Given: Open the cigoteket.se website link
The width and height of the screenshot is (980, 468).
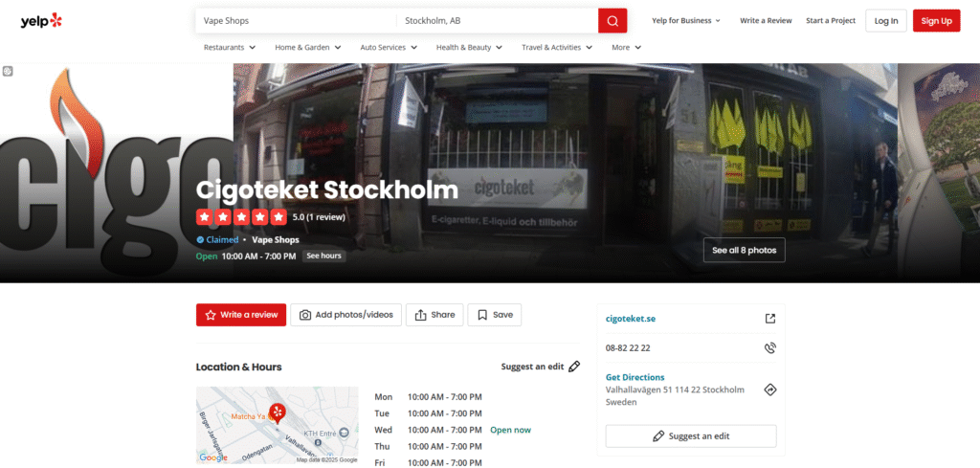Looking at the screenshot, I should [x=631, y=319].
